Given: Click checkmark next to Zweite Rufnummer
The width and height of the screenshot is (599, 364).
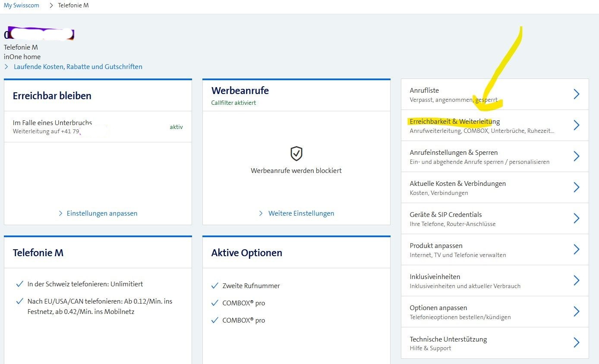Looking at the screenshot, I should pos(215,286).
